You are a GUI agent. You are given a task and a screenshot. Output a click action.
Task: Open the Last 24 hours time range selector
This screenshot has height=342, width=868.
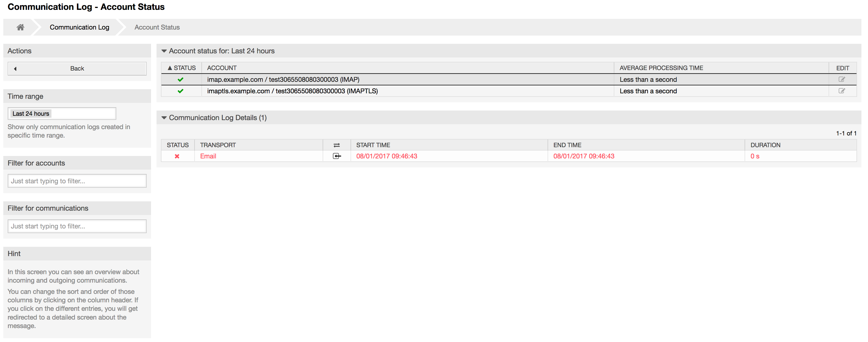(62, 113)
